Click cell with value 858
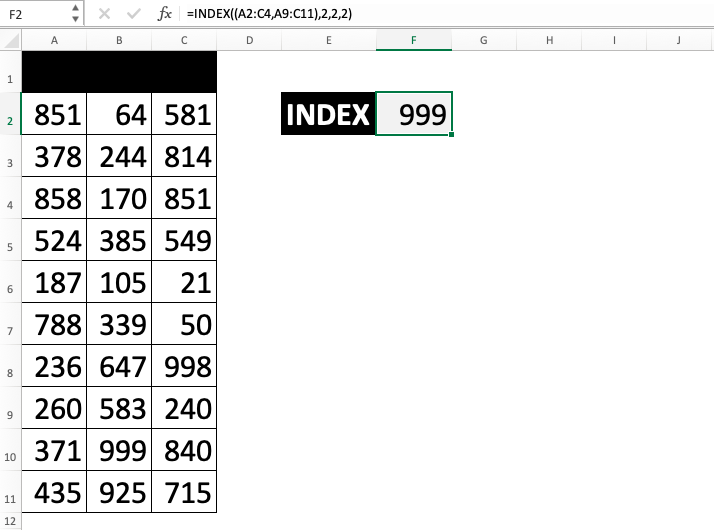 pyautogui.click(x=54, y=198)
